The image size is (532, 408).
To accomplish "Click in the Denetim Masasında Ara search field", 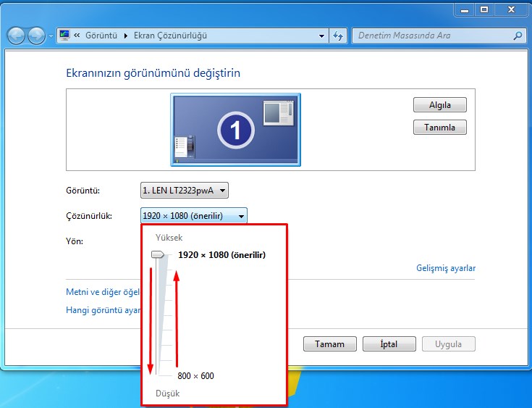I will pos(431,36).
